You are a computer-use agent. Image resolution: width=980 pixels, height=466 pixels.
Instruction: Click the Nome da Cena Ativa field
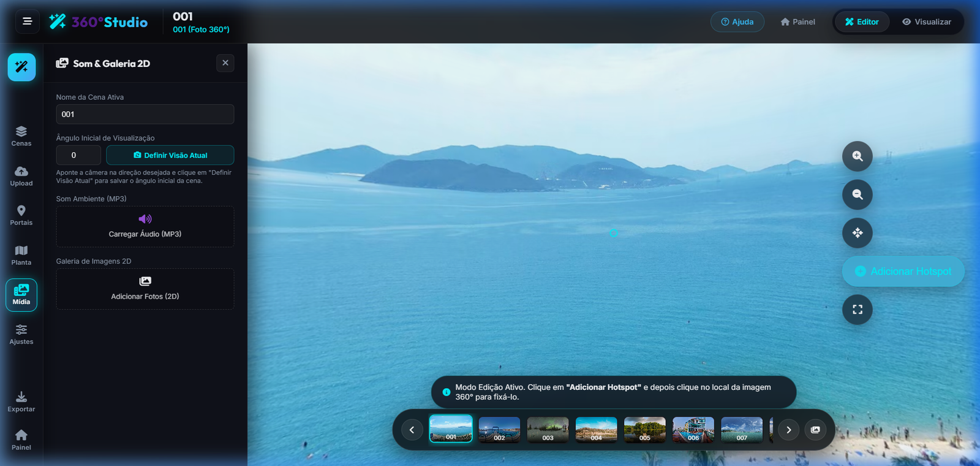coord(145,114)
